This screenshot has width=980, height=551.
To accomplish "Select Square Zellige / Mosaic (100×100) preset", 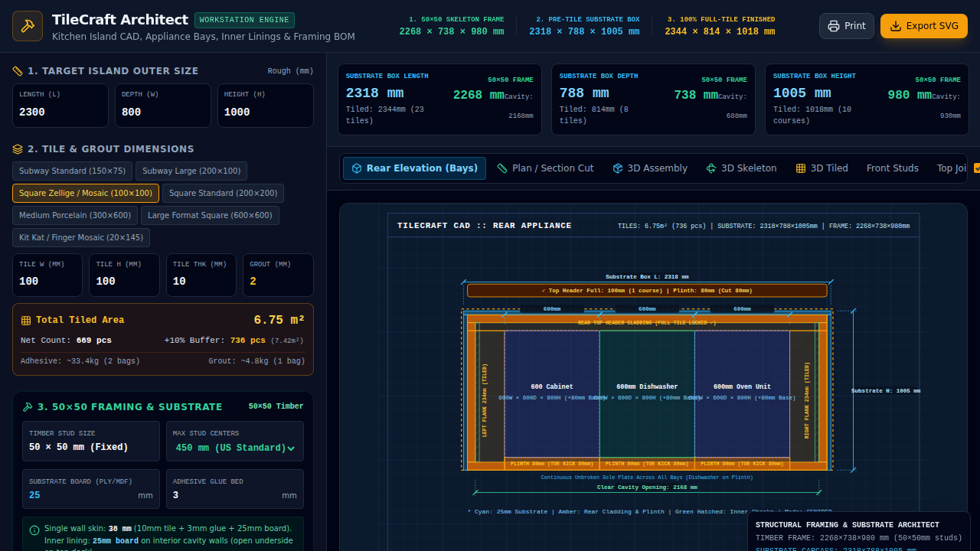I will 86,194.
